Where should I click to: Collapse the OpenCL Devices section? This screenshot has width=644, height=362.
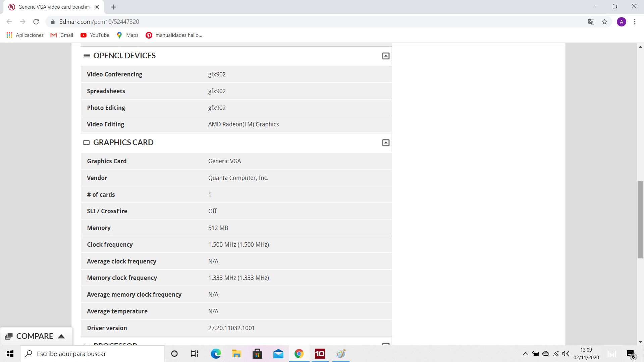pyautogui.click(x=386, y=56)
